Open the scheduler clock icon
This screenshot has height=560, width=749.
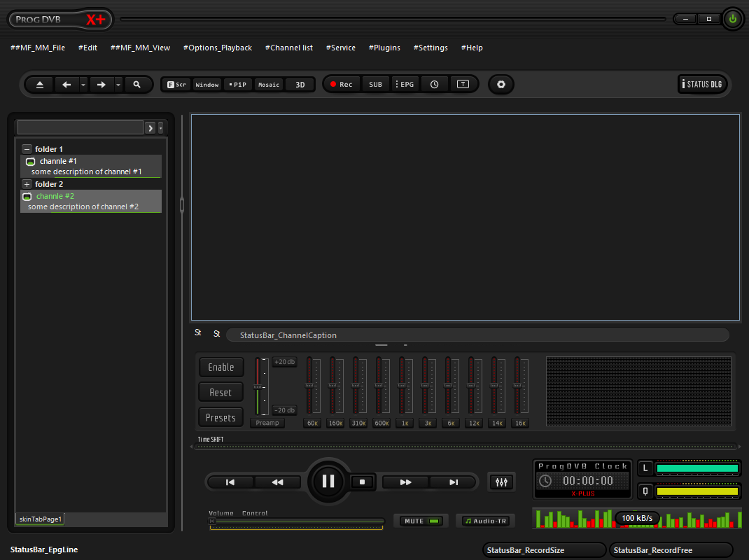434,85
